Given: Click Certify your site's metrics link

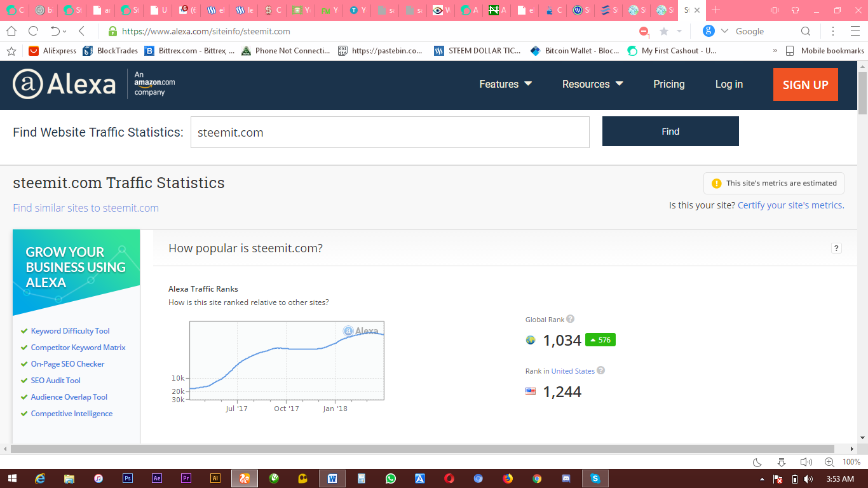Looking at the screenshot, I should tap(790, 205).
